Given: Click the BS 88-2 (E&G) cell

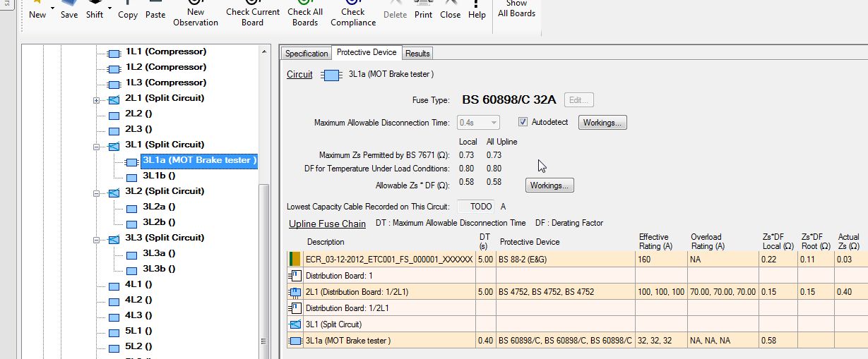Looking at the screenshot, I should tap(566, 260).
